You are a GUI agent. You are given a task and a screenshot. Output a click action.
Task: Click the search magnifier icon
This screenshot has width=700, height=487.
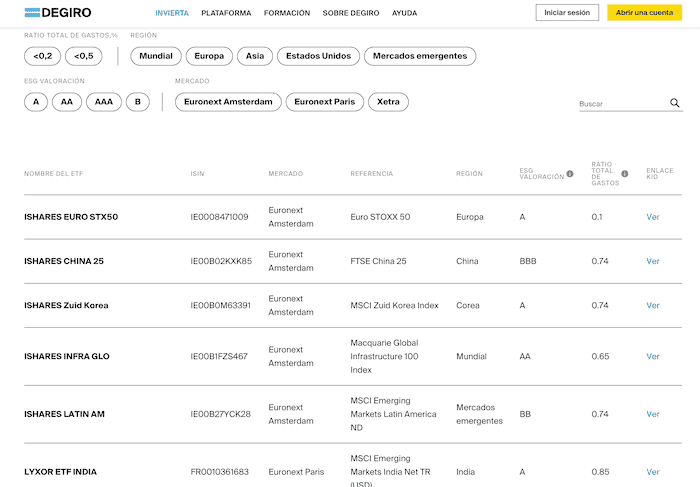tap(675, 103)
